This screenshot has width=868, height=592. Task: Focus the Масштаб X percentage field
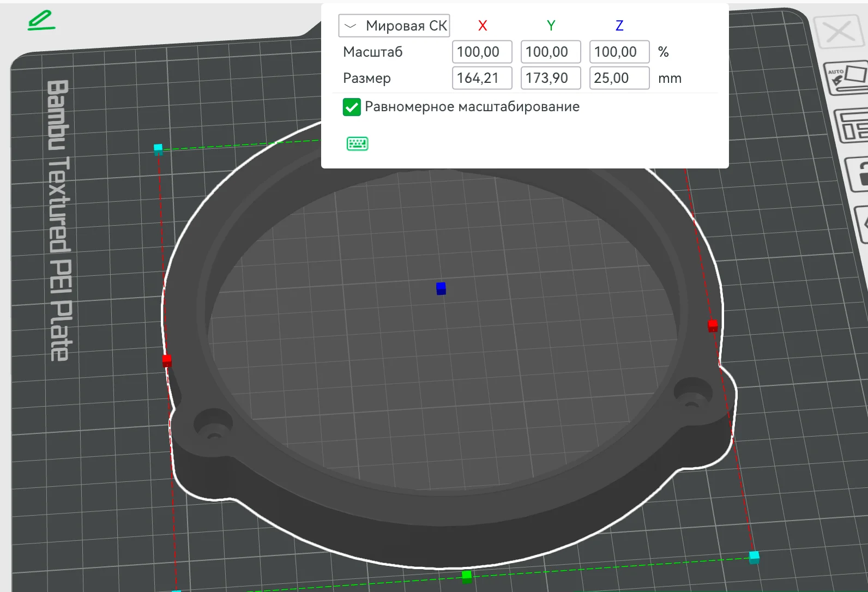pyautogui.click(x=482, y=52)
